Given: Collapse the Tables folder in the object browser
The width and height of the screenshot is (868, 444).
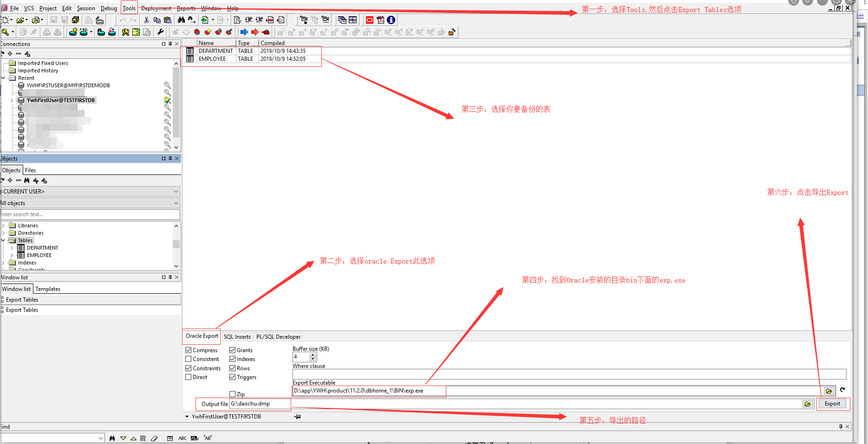Looking at the screenshot, I should tap(3, 240).
